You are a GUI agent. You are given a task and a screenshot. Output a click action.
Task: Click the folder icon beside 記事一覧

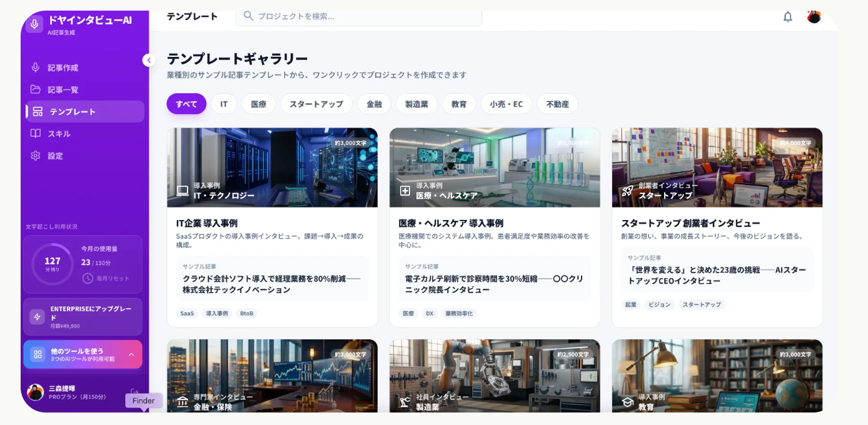tap(36, 89)
